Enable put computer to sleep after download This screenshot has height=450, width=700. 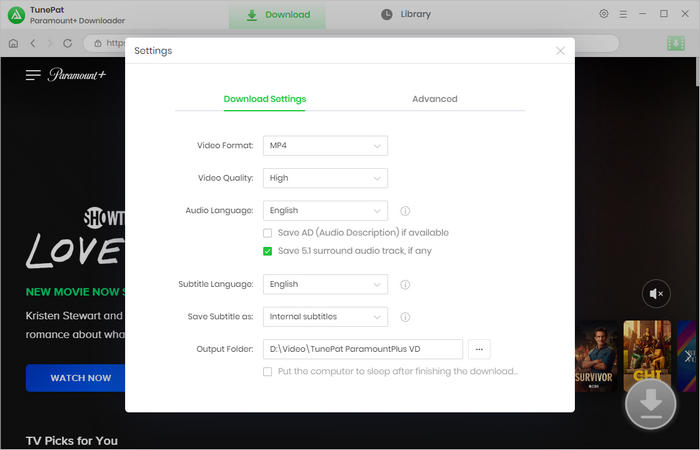(267, 371)
